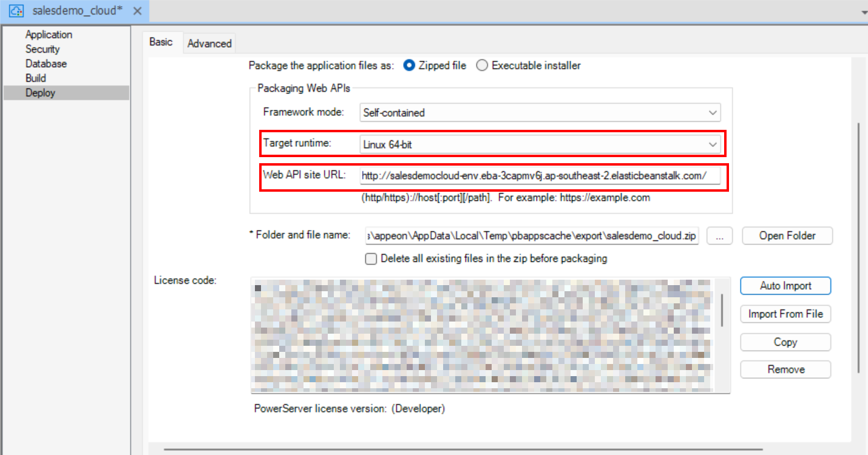Enable deleting existing files before packaging

tap(371, 258)
